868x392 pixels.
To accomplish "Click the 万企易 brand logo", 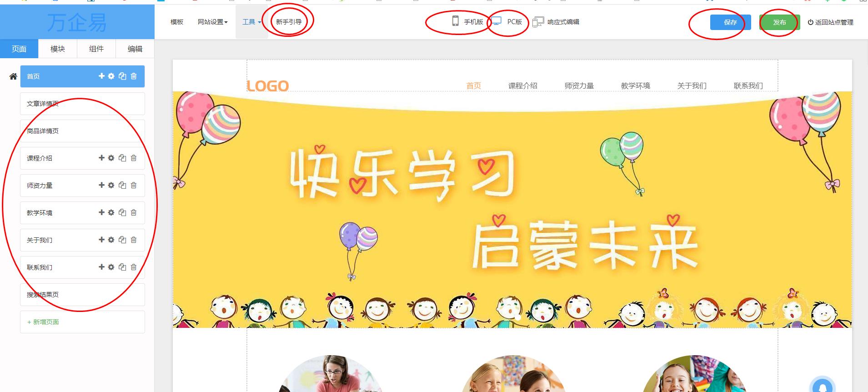I will click(x=77, y=22).
